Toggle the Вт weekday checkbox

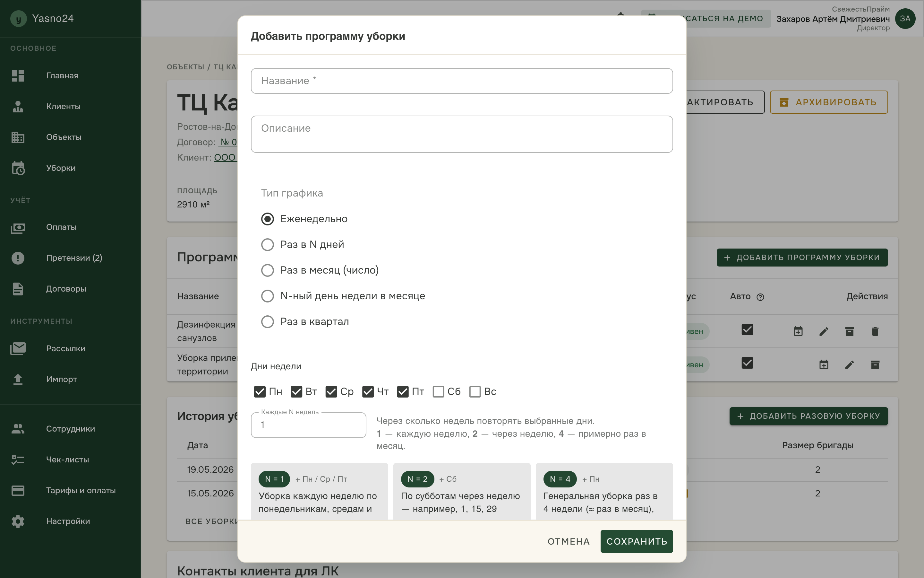point(296,392)
